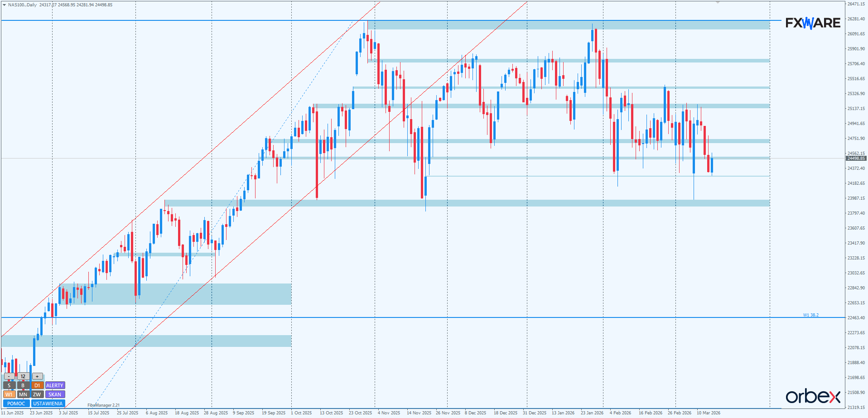
Task: Toggle the B button in FiboManager panel
Action: [x=23, y=385]
